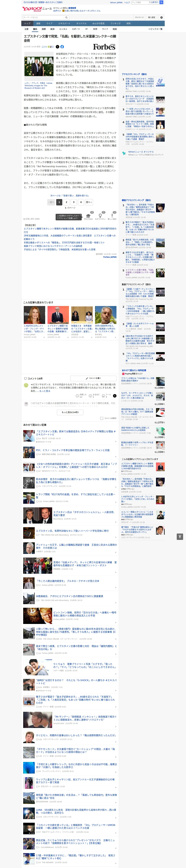Click the '次へ' next page button
Screen dimensions: 186x868
89,202
